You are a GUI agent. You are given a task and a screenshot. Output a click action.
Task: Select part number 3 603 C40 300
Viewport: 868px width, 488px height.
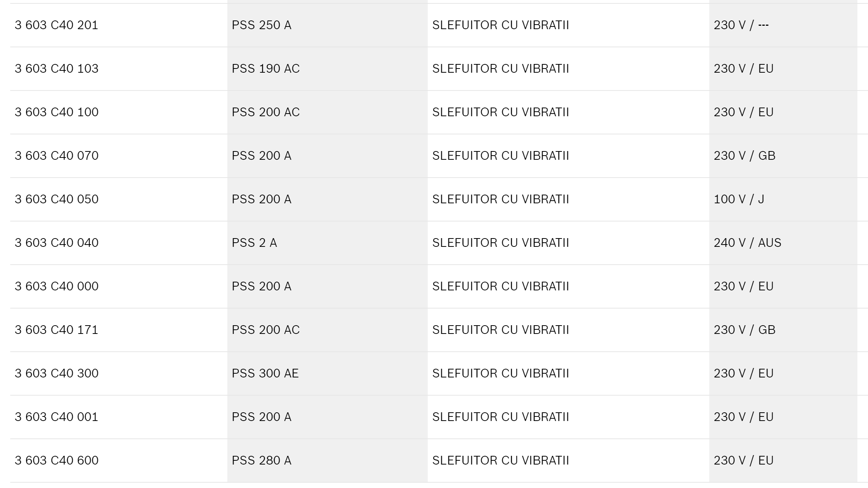[x=56, y=373]
